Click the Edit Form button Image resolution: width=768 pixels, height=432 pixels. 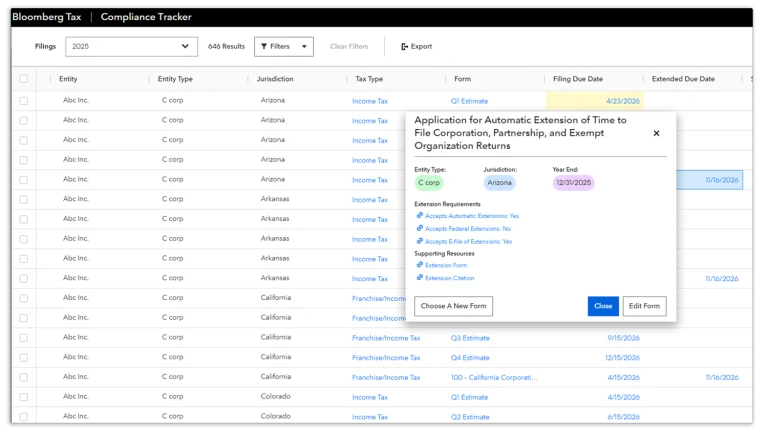[644, 306]
